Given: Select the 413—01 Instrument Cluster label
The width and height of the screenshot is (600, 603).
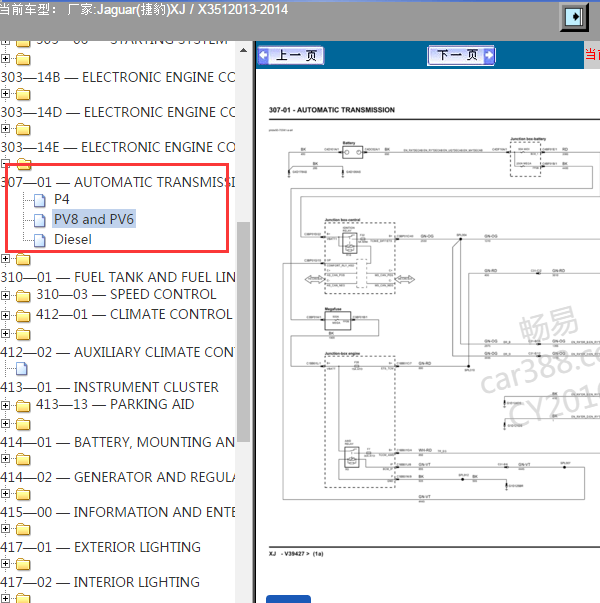Looking at the screenshot, I should 110,387.
